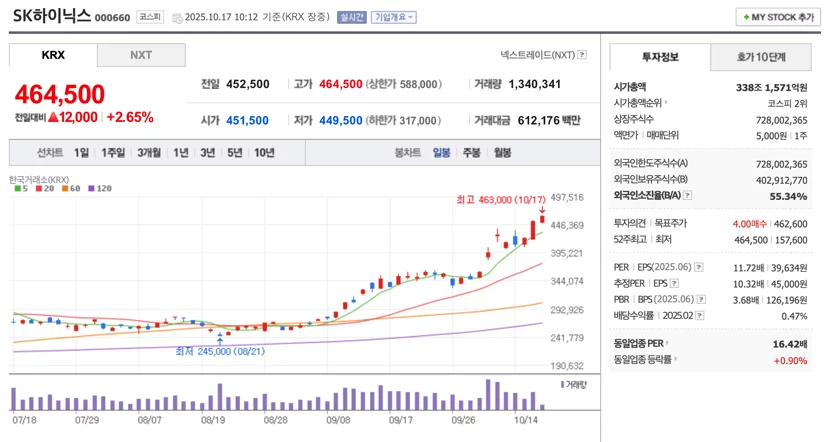Expand the 시가총액순위 arrow link
835x442 pixels.
pyautogui.click(x=666, y=102)
